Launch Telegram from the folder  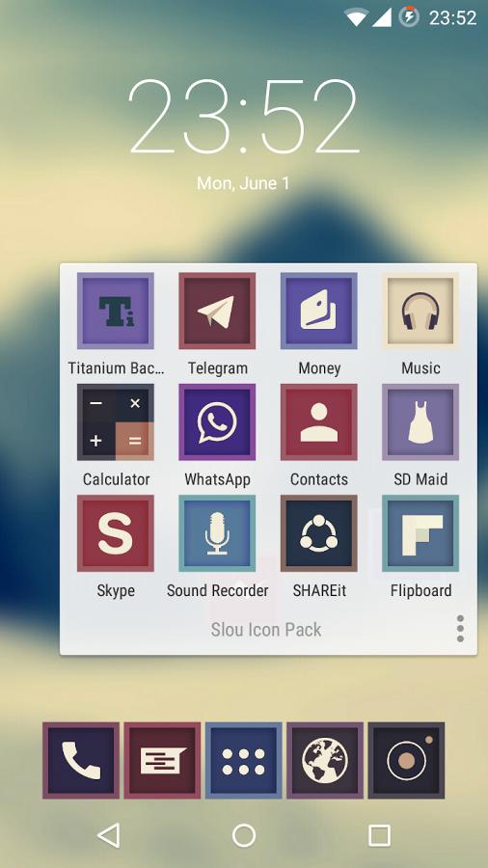pyautogui.click(x=217, y=311)
